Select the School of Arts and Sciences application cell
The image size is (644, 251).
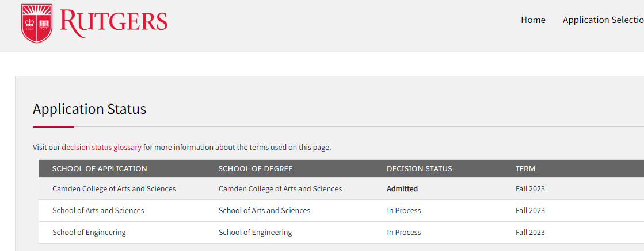98,210
